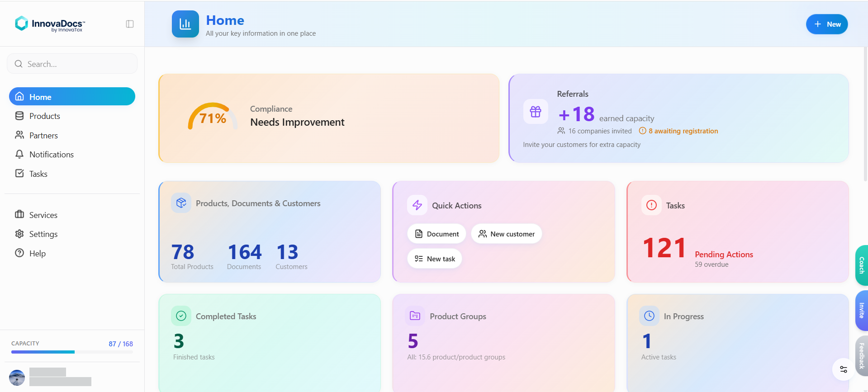Click the In Progress clock icon
The width and height of the screenshot is (868, 392).
coord(649,316)
